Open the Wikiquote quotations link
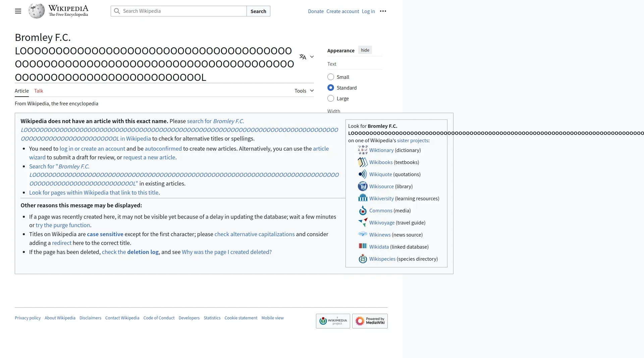 click(x=381, y=174)
